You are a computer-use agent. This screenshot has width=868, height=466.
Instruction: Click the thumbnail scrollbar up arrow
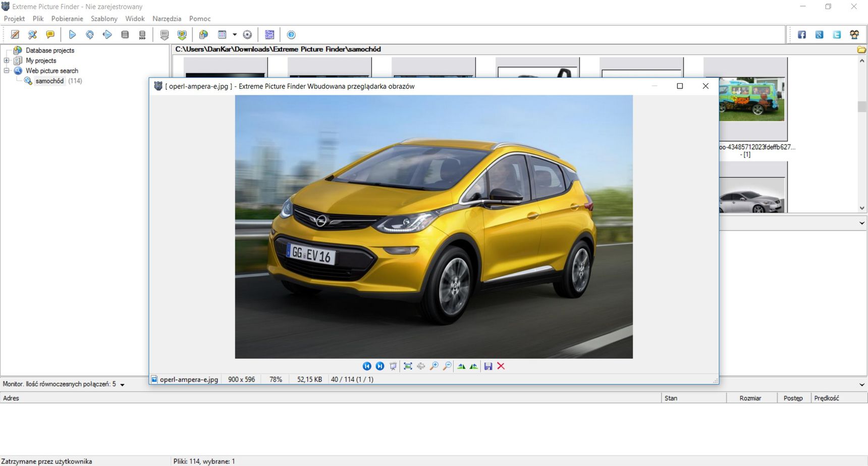pyautogui.click(x=862, y=61)
